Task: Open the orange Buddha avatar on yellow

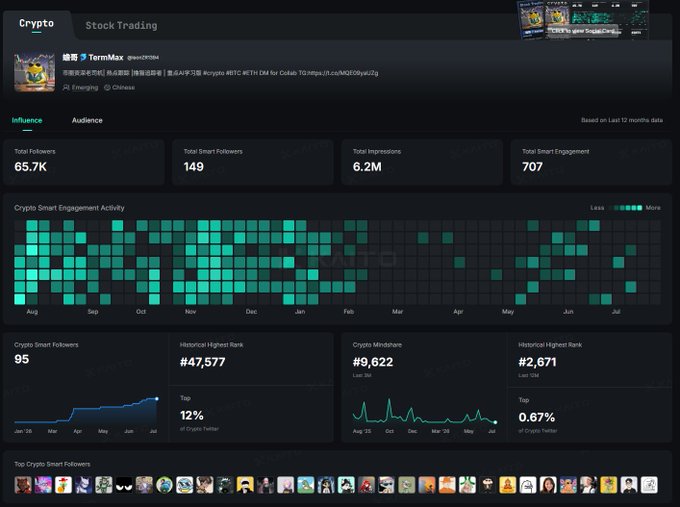Action: pyautogui.click(x=508, y=485)
